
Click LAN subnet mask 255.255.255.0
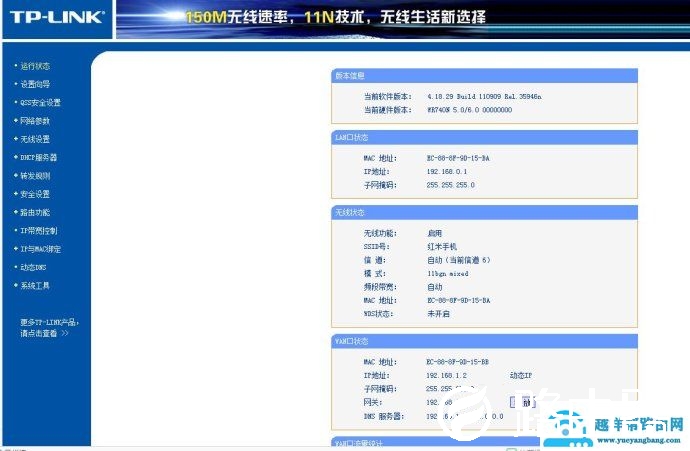point(451,185)
